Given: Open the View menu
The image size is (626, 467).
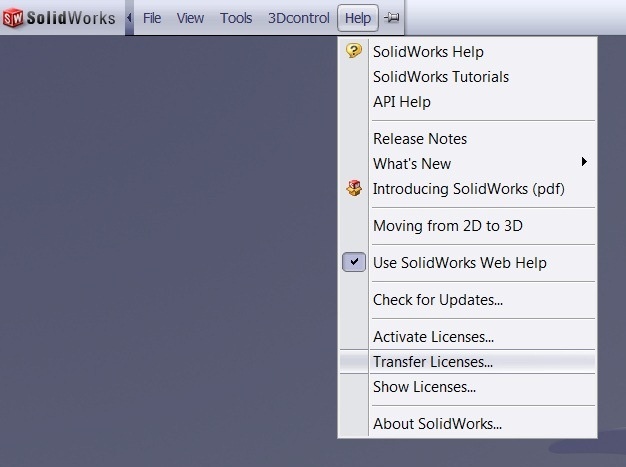Looking at the screenshot, I should click(190, 18).
